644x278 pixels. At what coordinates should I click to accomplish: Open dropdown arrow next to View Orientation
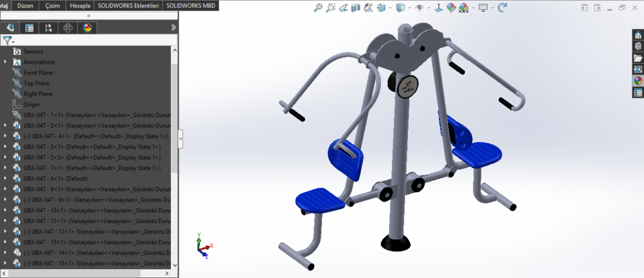(x=390, y=8)
